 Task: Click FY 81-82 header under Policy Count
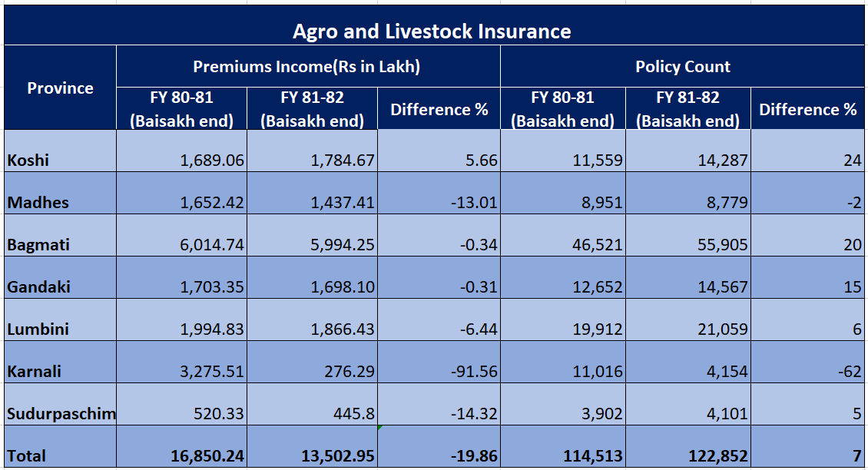688,109
